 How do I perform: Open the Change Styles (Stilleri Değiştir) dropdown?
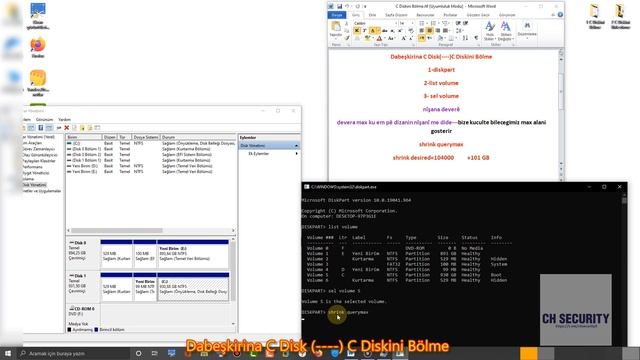506,31
